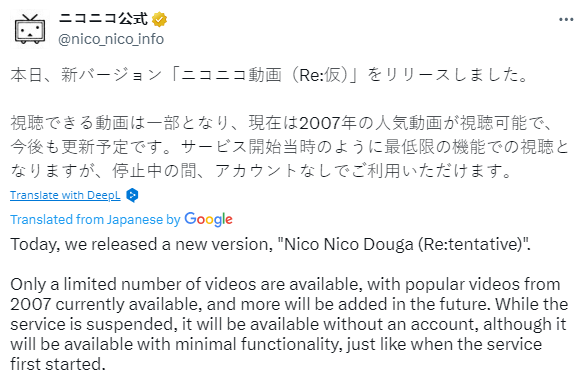Click the blue DeepL hexagon icon
Viewport: 583px width, 391px height.
click(x=132, y=195)
